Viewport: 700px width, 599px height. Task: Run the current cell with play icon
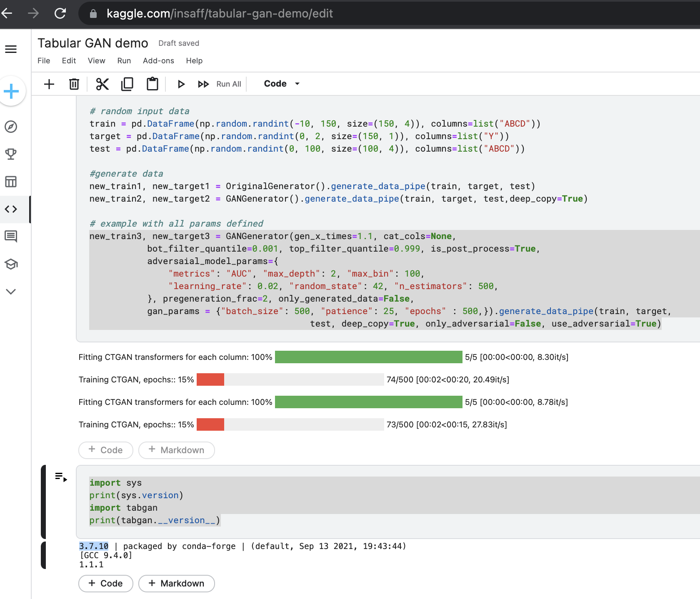point(181,84)
